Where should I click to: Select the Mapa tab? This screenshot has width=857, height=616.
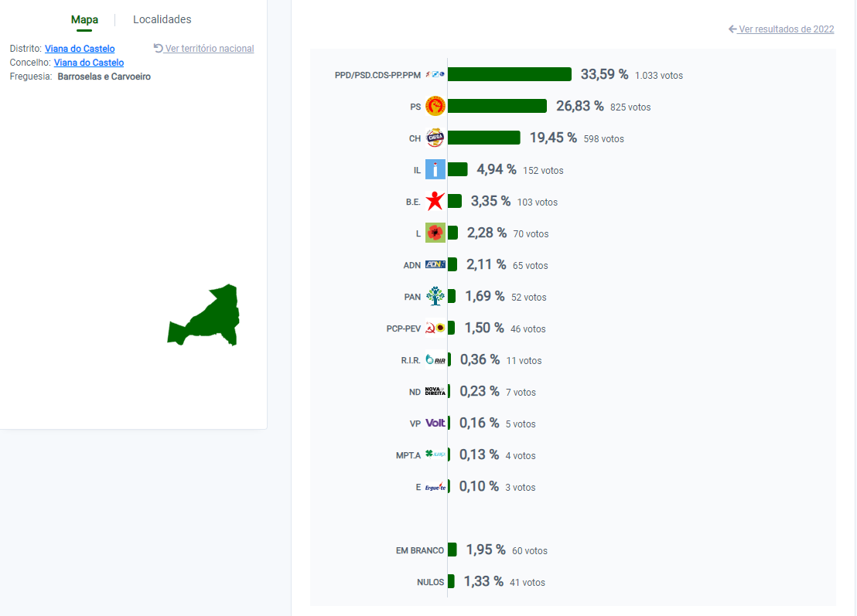pos(85,19)
